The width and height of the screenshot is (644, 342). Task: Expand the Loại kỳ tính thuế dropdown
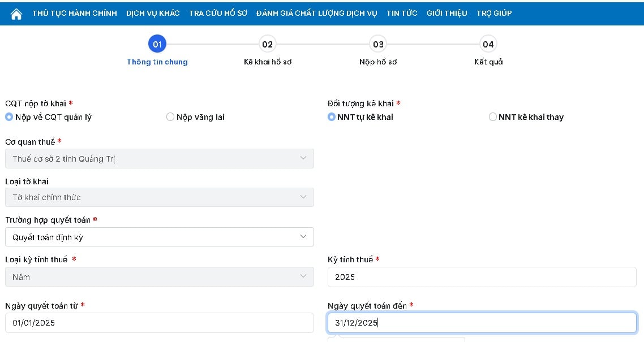pyautogui.click(x=159, y=277)
